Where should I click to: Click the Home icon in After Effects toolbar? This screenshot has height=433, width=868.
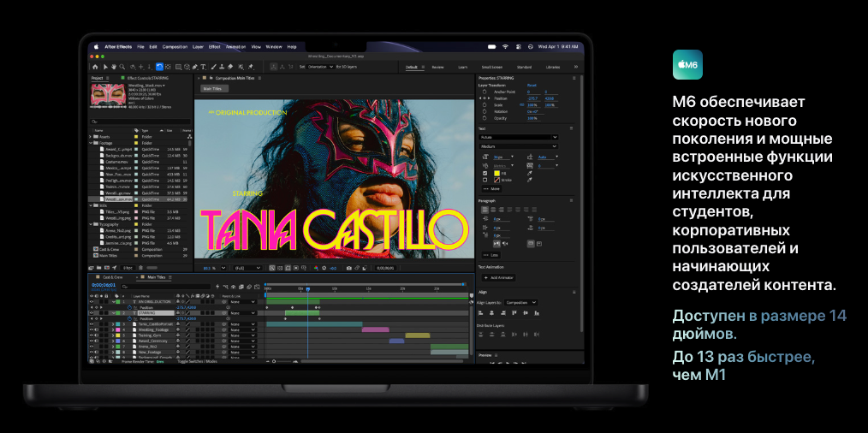pyautogui.click(x=95, y=67)
